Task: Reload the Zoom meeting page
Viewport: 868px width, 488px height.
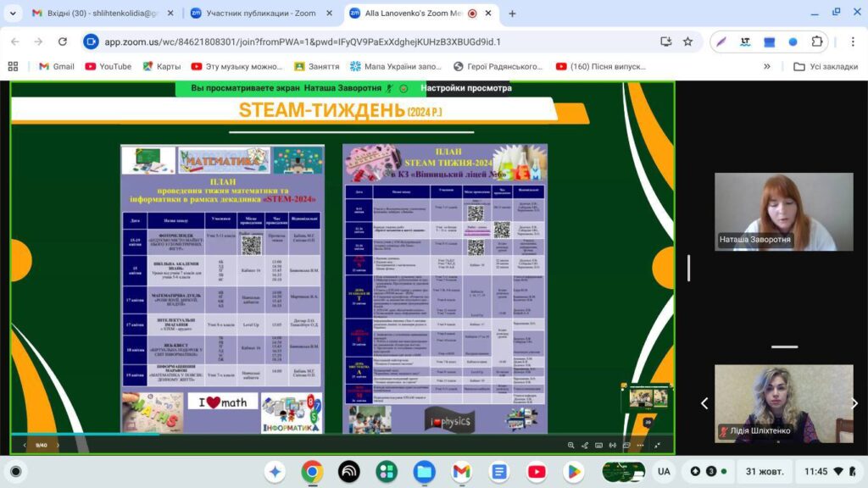Action: pos(62,42)
